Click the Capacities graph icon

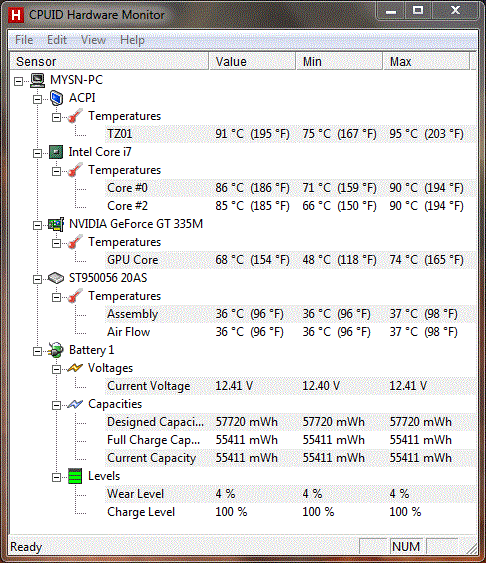tap(75, 404)
